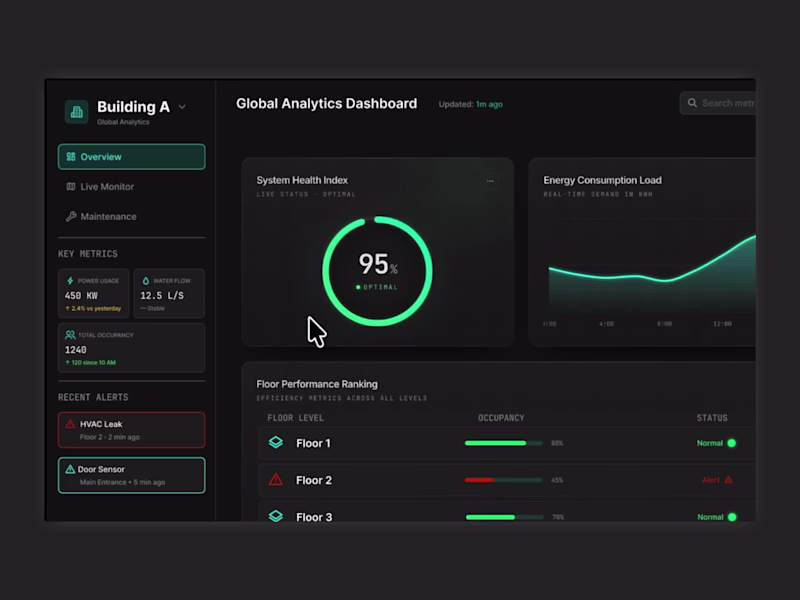This screenshot has width=800, height=600.
Task: Open the Power Usage 450 KW card
Action: (93, 293)
